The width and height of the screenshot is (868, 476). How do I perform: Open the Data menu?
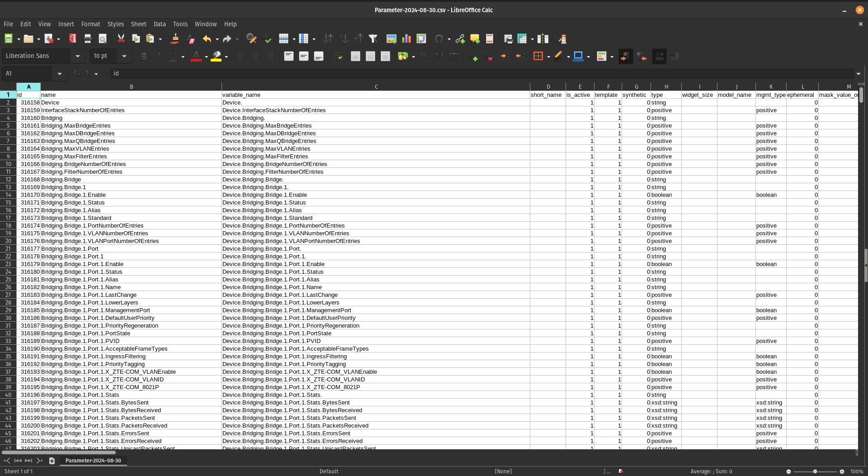pyautogui.click(x=160, y=24)
